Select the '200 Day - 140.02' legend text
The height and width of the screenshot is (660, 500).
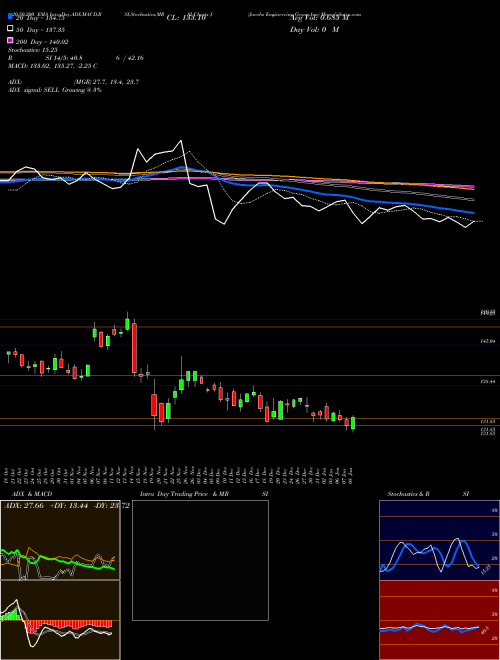42,42
